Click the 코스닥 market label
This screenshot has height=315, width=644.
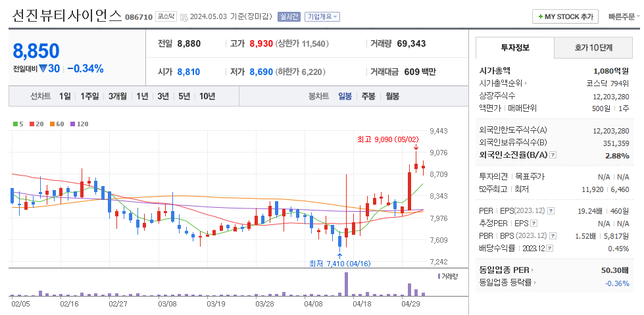(x=166, y=17)
